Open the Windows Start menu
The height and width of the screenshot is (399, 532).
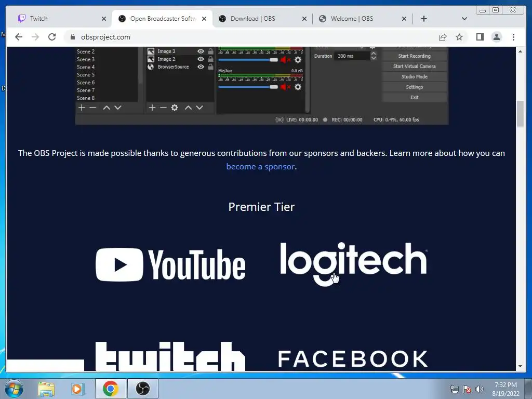(14, 389)
